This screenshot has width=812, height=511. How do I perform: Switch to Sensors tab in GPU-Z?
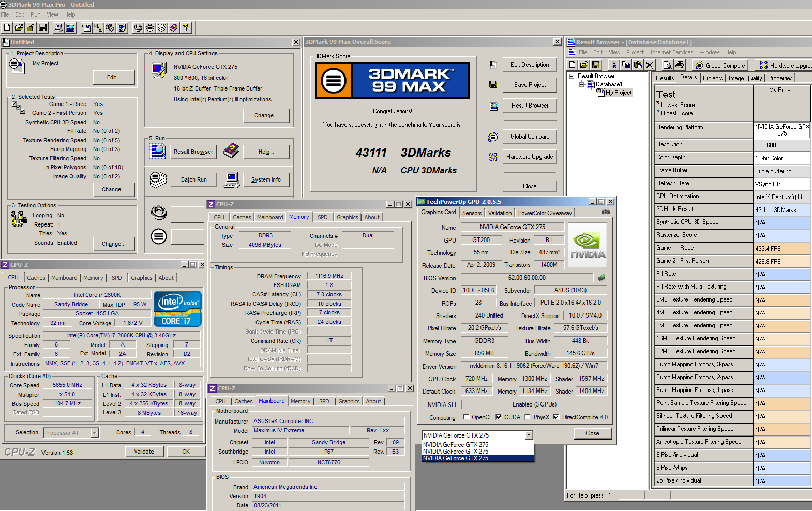tap(472, 213)
